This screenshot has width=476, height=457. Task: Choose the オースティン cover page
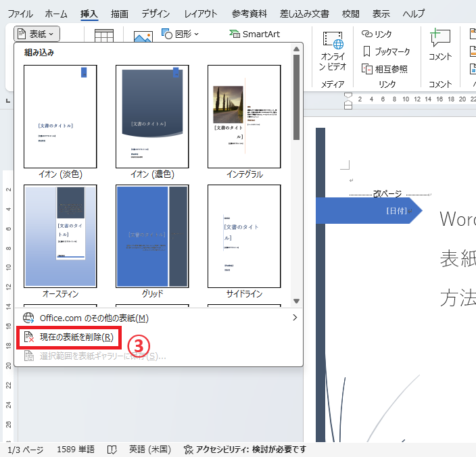pyautogui.click(x=60, y=241)
